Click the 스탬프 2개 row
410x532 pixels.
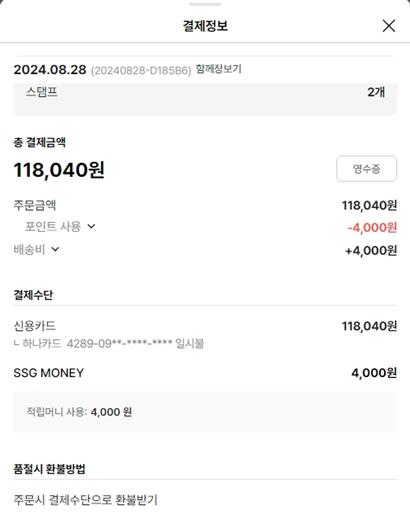pos(205,93)
